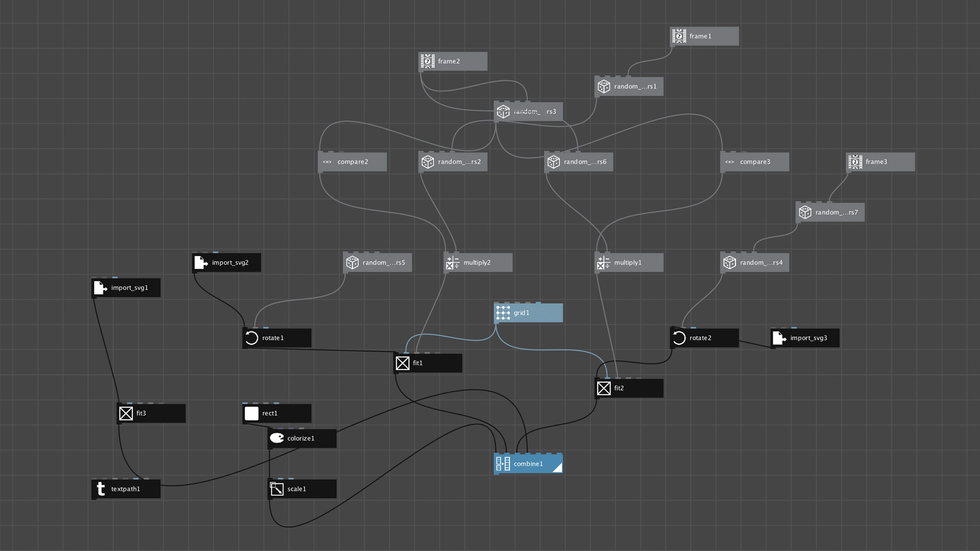Click the white square icon on rect1
The image size is (980, 551).
point(252,413)
